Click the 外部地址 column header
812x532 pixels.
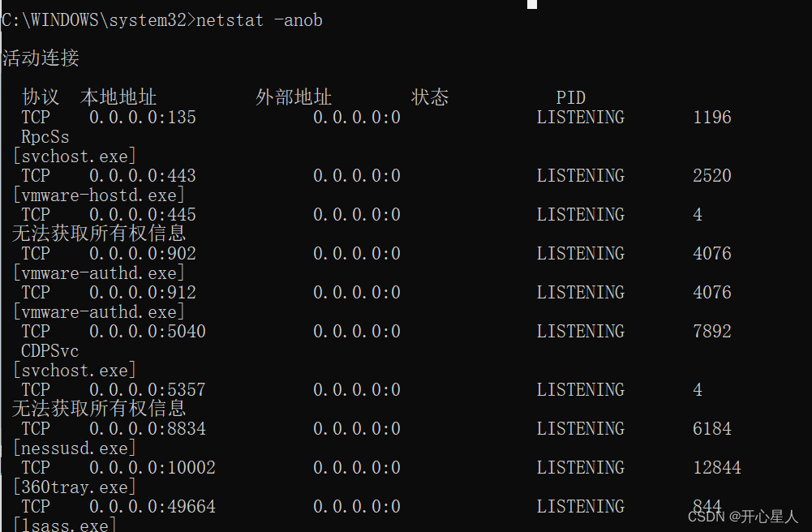click(294, 98)
